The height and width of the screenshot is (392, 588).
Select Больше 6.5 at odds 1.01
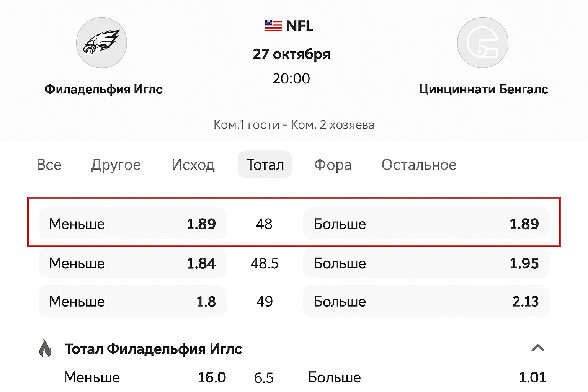pos(426,377)
